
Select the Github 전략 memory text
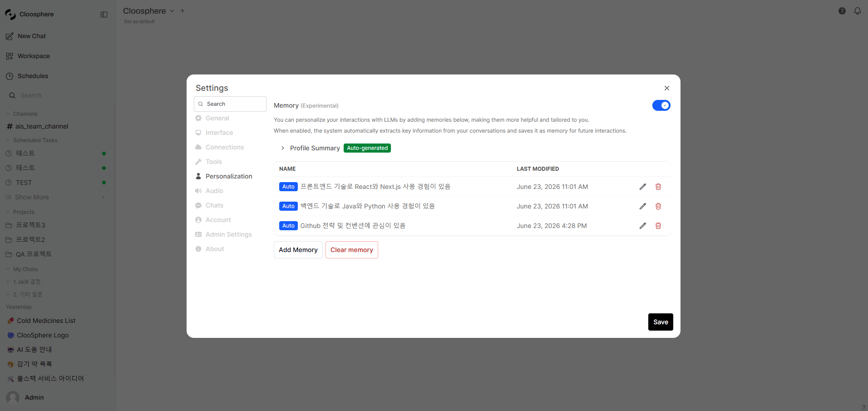[x=353, y=226]
